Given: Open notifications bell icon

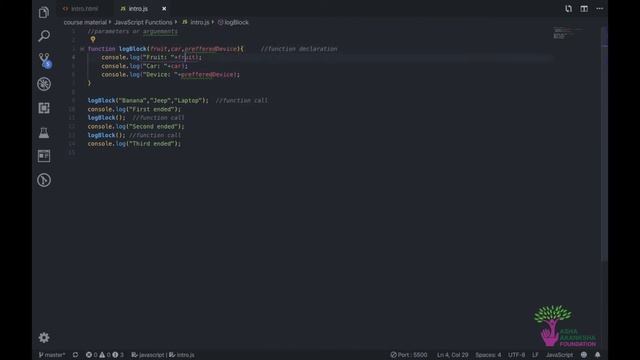Looking at the screenshot, I should coord(597,355).
